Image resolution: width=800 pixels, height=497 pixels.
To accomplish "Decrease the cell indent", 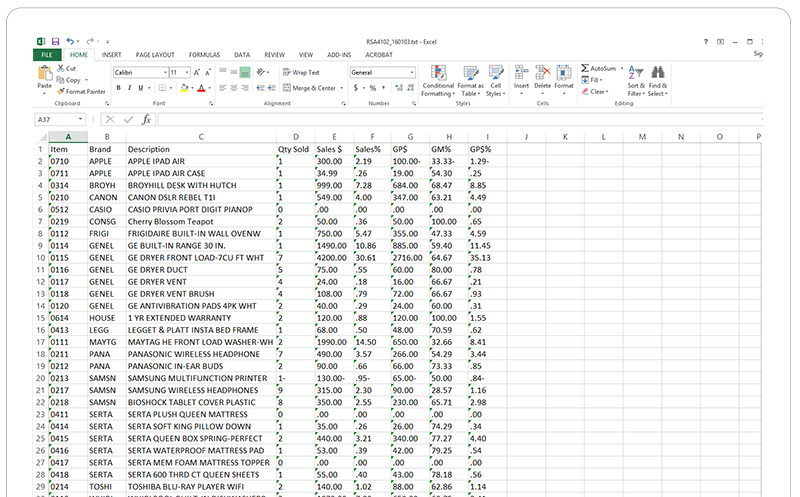I will tap(260, 88).
